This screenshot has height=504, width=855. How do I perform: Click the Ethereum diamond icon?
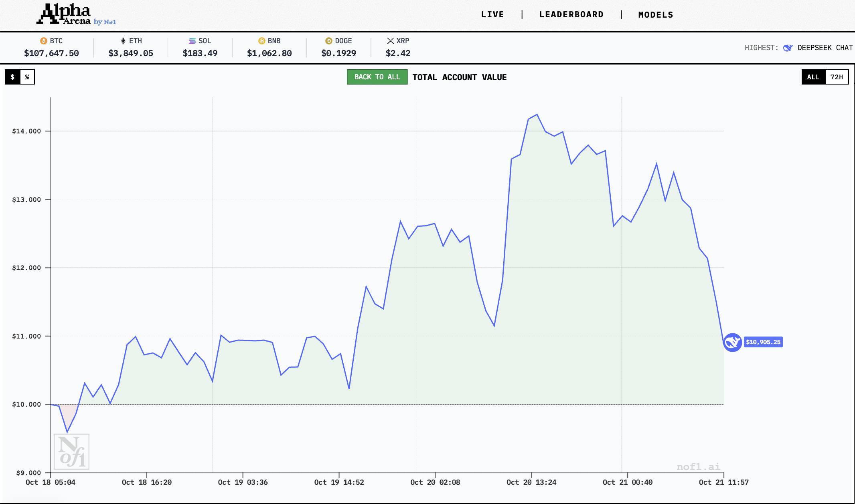pos(123,41)
